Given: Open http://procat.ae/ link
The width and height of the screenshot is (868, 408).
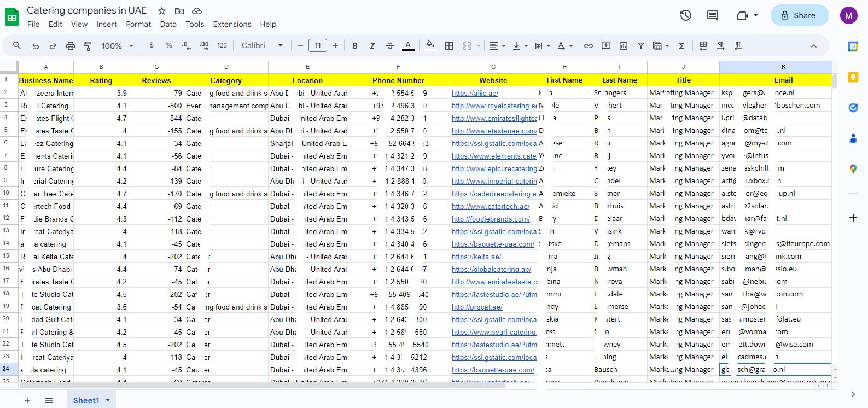Looking at the screenshot, I should [477, 307].
